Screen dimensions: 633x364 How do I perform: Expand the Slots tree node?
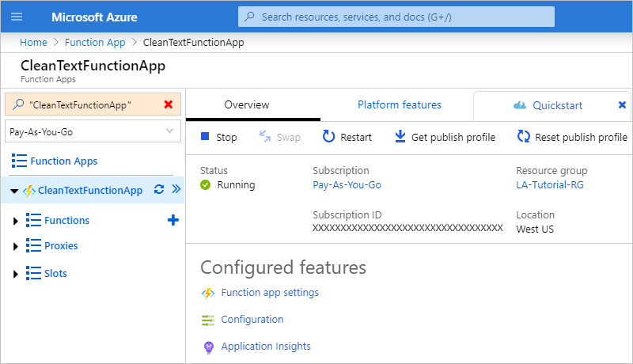tap(16, 274)
